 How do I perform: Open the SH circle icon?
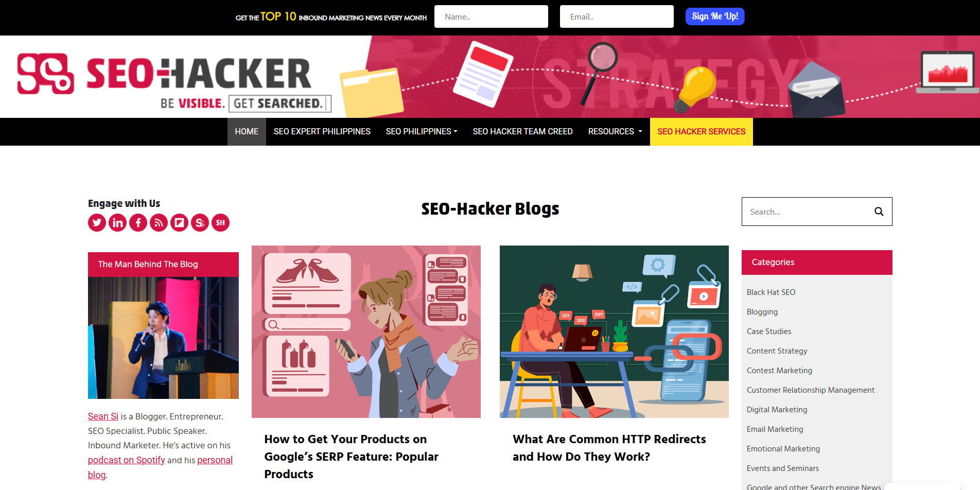[x=220, y=223]
